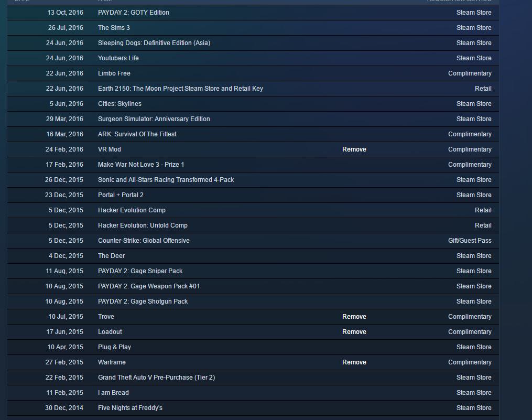This screenshot has width=532, height=420.
Task: Click the date '13 Oct, 2016'
Action: pos(65,13)
